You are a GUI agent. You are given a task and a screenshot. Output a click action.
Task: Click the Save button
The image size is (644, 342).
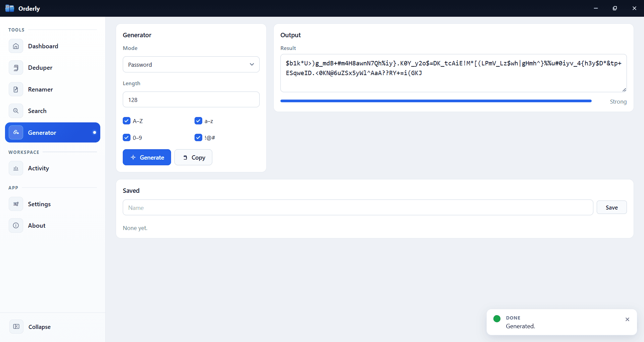[611, 208]
